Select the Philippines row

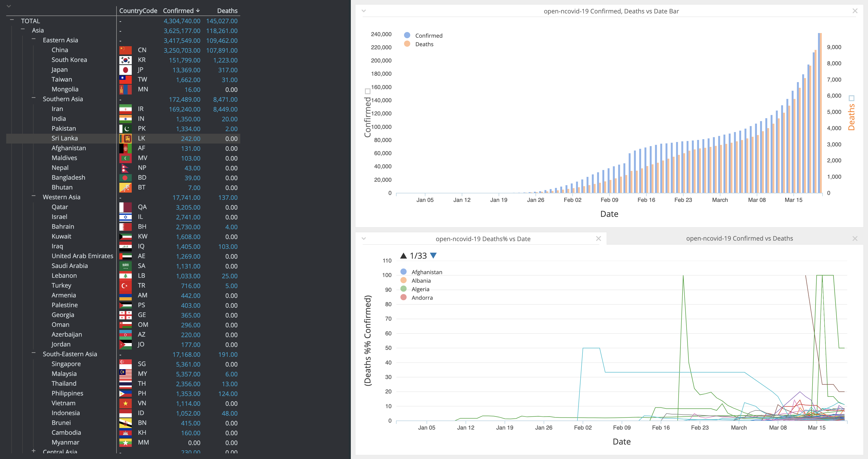123,393
